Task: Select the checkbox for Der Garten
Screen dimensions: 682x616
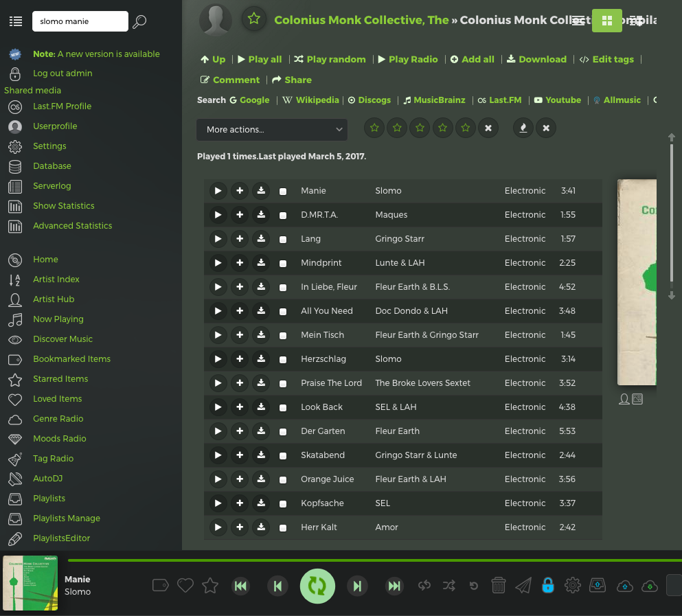Action: coord(283,432)
